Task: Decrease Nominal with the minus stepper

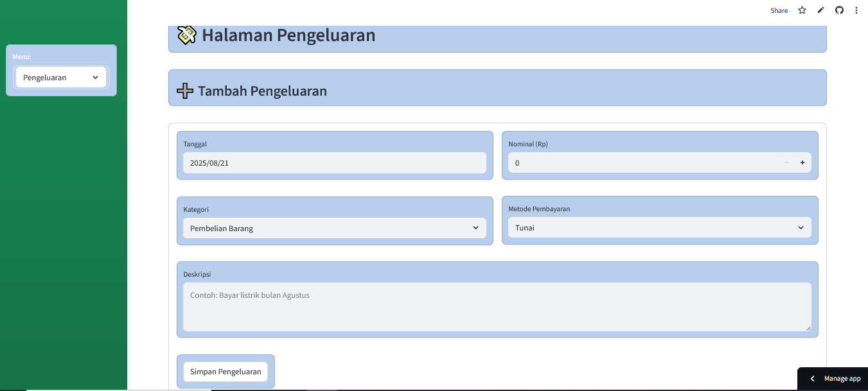Action: point(786,163)
